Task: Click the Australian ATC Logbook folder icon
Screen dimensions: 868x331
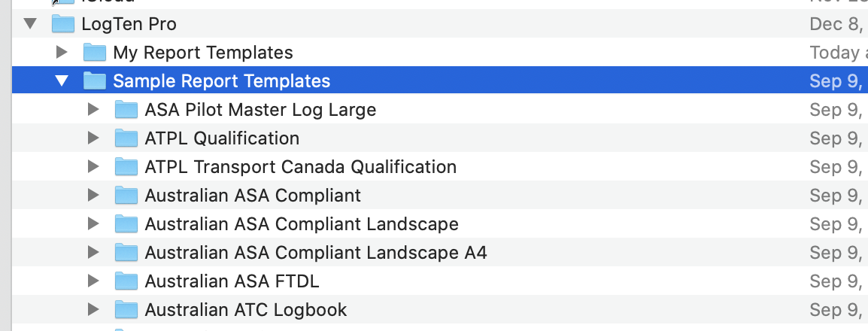Action: [126, 310]
